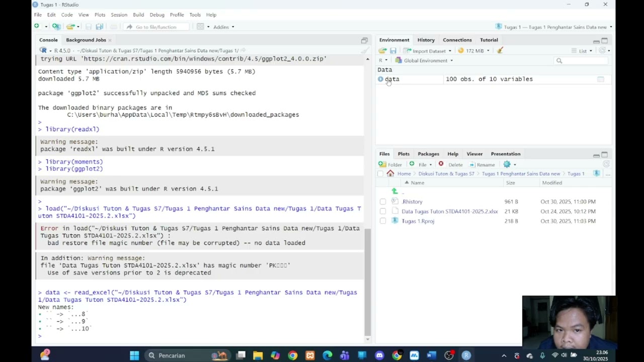
Task: Maximize the Console pane
Action: (x=364, y=40)
